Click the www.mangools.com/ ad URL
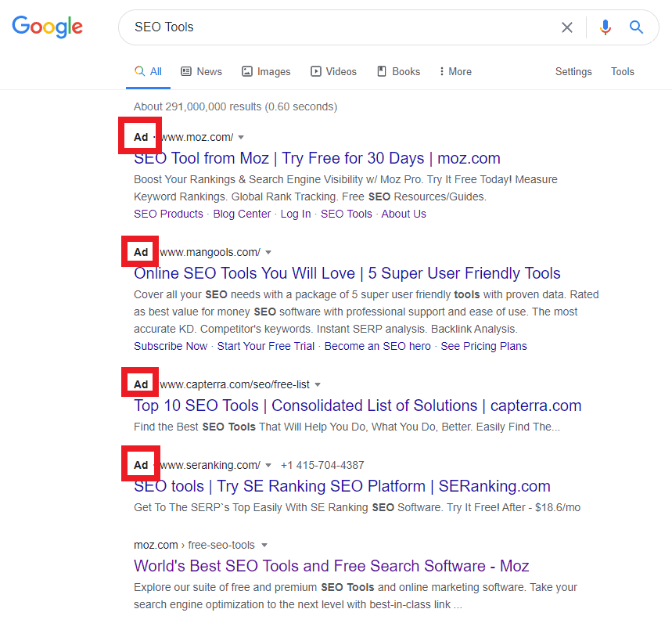Screen dimensions: 672x627 click(210, 252)
